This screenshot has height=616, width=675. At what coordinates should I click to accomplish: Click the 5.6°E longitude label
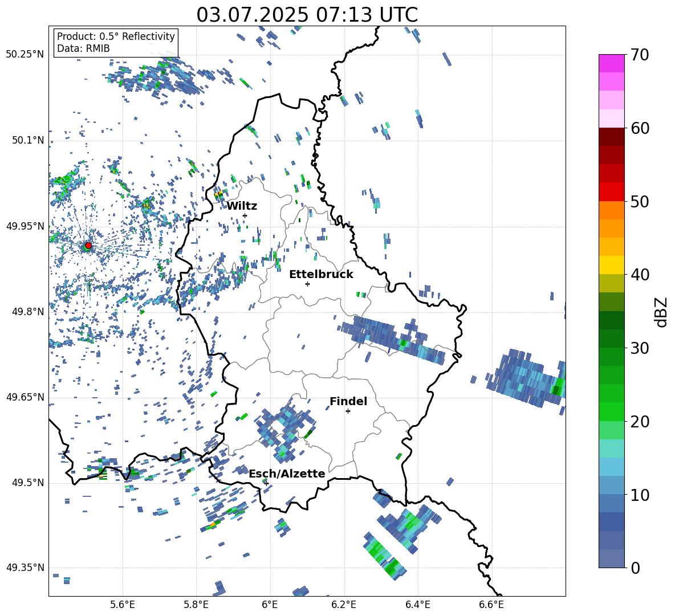[x=123, y=605]
